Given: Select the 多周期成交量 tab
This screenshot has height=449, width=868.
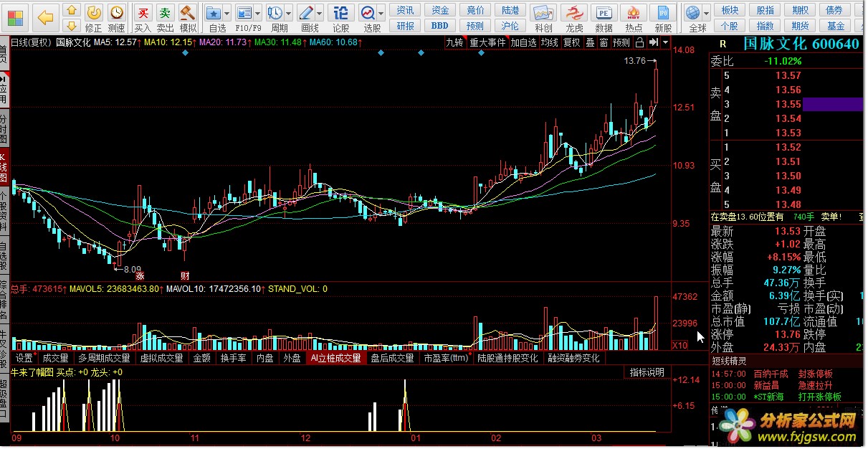Looking at the screenshot, I should (105, 358).
